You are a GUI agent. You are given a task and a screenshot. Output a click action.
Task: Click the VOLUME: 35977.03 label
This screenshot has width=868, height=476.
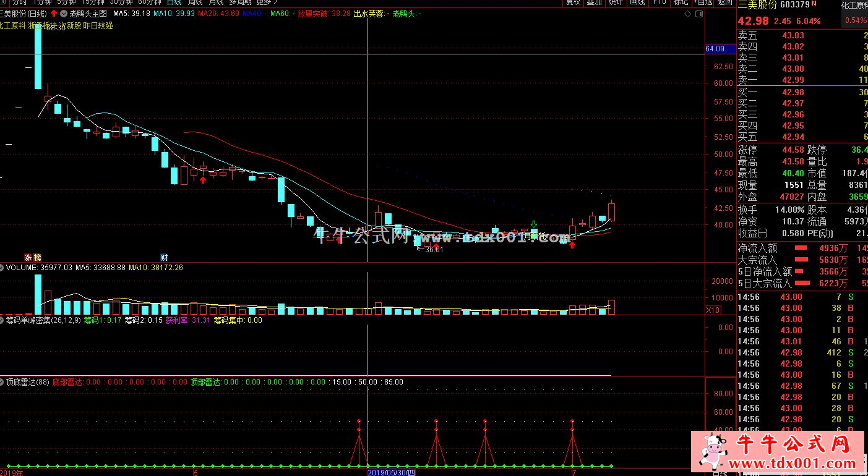tap(39, 268)
